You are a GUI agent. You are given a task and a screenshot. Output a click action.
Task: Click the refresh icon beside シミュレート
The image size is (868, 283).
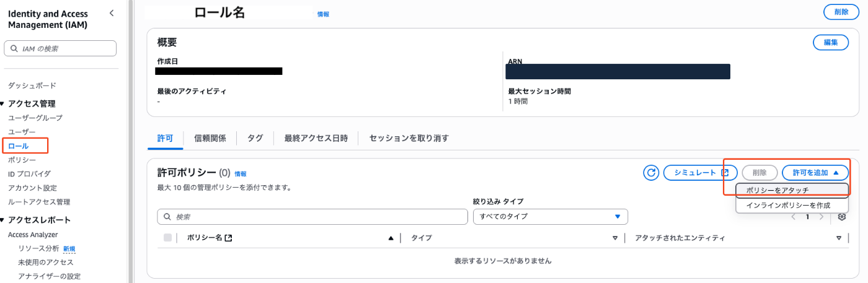(x=651, y=173)
